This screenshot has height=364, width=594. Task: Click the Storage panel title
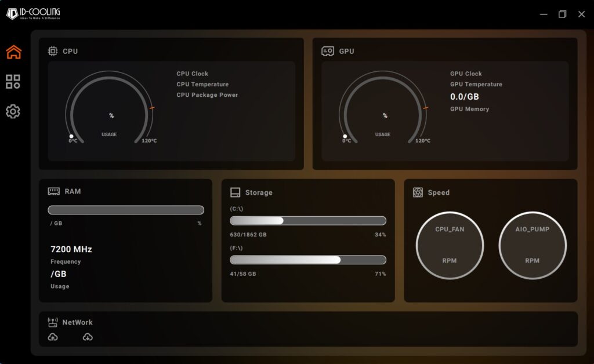259,192
